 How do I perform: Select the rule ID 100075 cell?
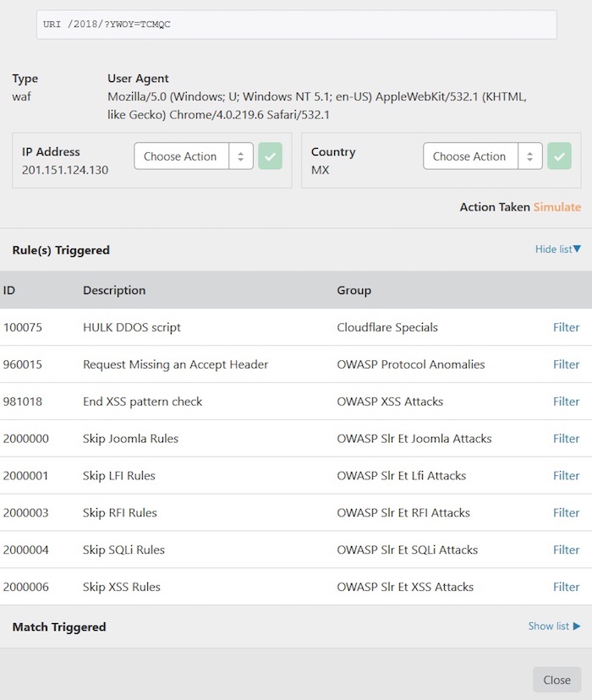coord(21,327)
